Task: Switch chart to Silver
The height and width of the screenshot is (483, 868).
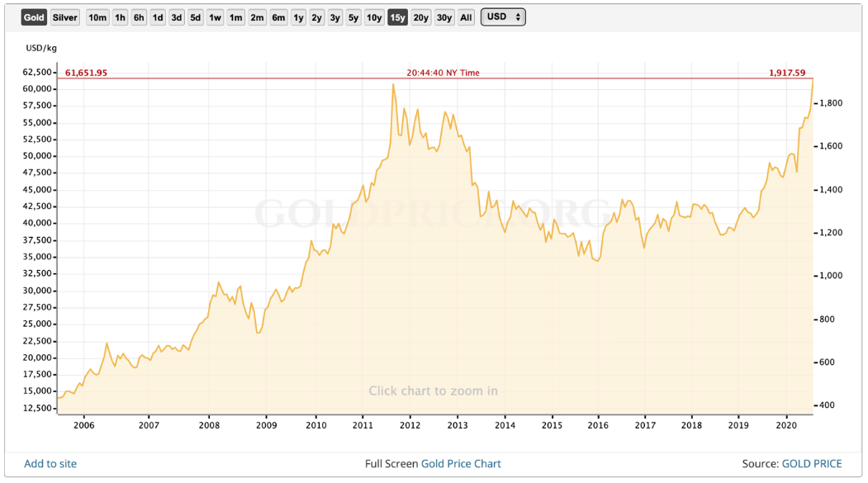Action: pos(65,17)
